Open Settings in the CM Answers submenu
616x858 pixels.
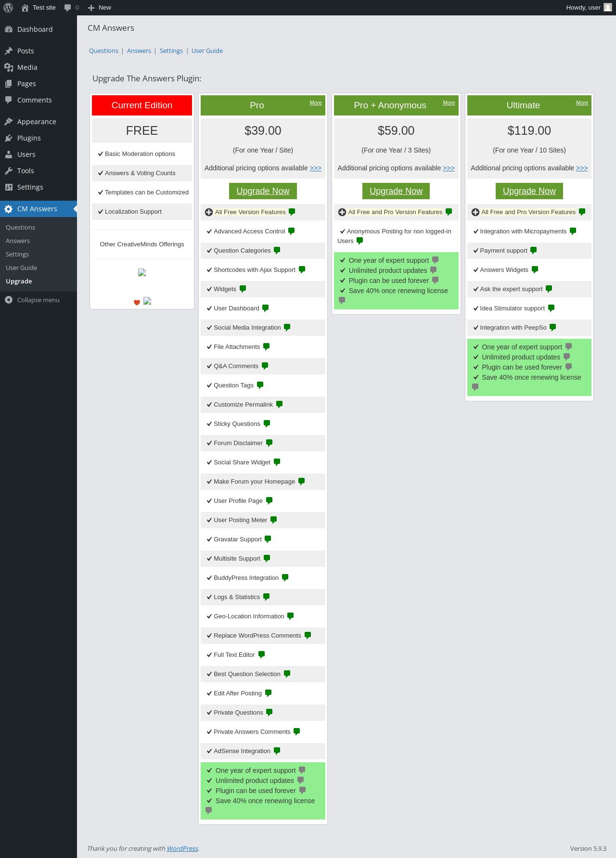tap(17, 254)
